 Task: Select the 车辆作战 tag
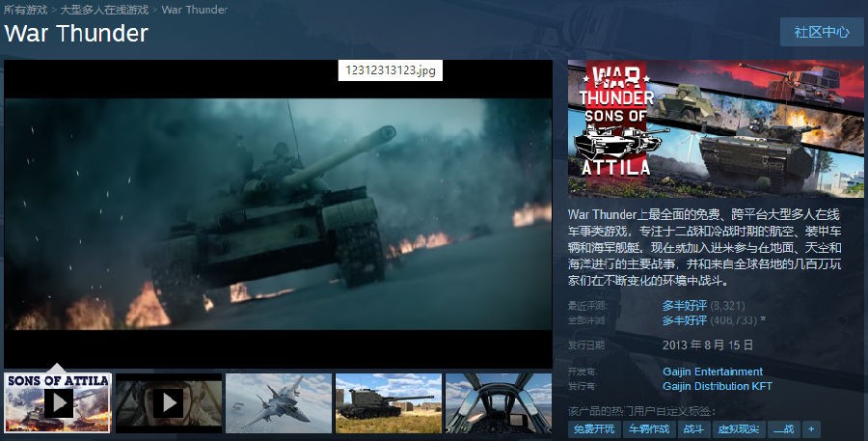pos(648,428)
